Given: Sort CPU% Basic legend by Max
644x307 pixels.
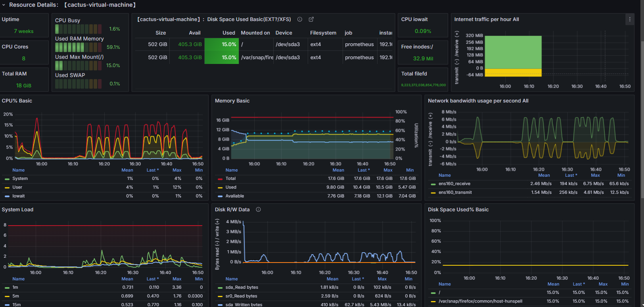Looking at the screenshot, I should (177, 170).
